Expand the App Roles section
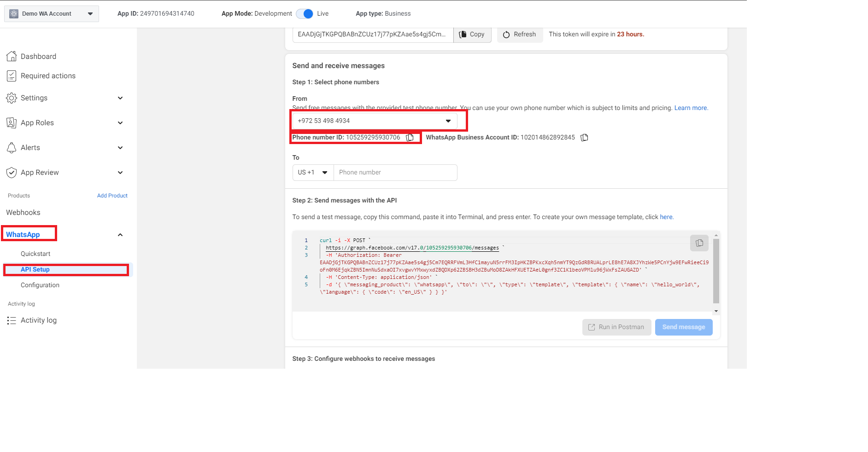The height and width of the screenshot is (452, 868). click(x=120, y=123)
